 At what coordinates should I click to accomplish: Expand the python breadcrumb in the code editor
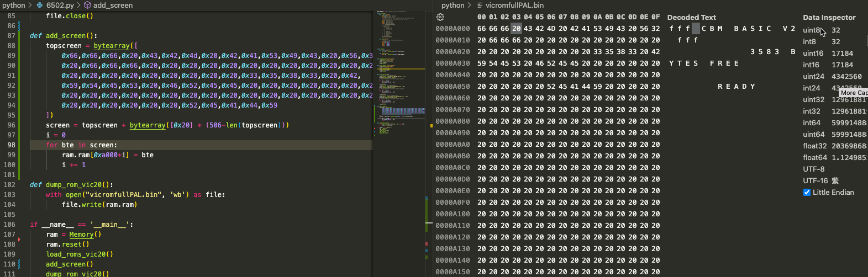tap(13, 5)
